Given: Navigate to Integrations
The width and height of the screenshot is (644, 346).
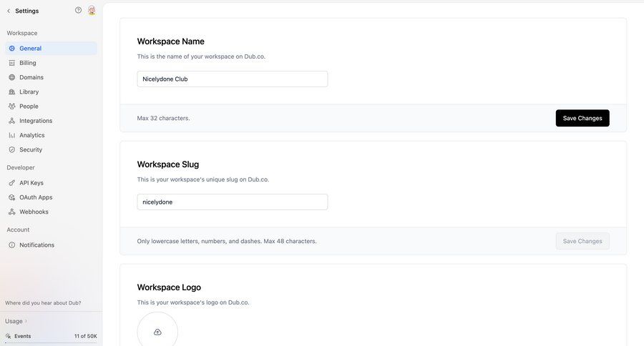Looking at the screenshot, I should pyautogui.click(x=52, y=121).
